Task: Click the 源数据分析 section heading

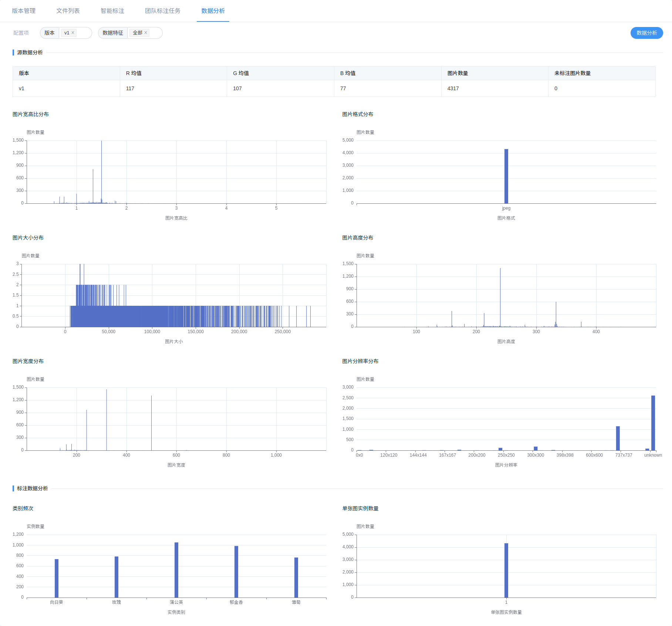Action: pos(30,53)
